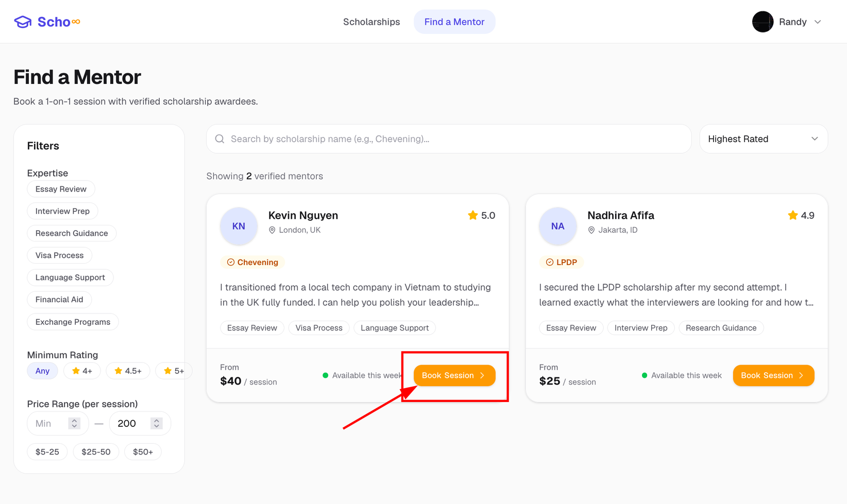Click the London, UK location pin icon

(272, 230)
